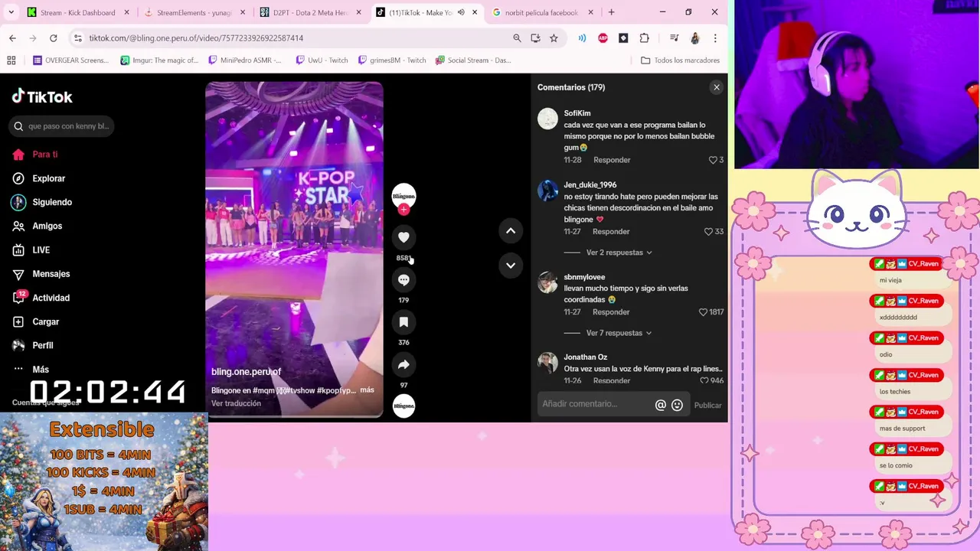
Task: Click the Publicar comment button
Action: pyautogui.click(x=707, y=405)
